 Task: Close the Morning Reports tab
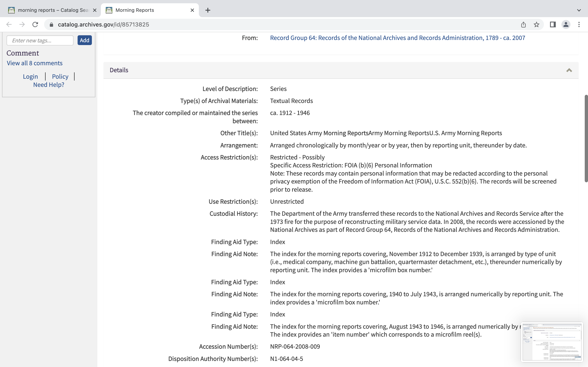[192, 10]
